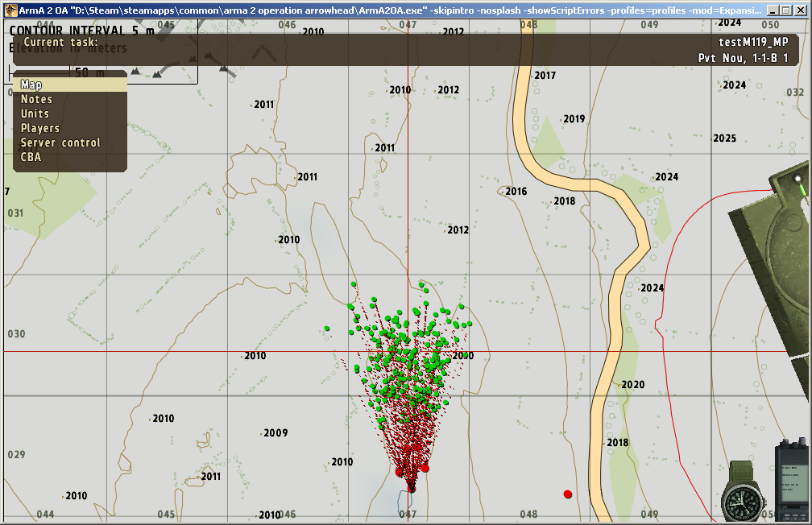The width and height of the screenshot is (812, 525).
Task: Click the elevation label "2009"
Action: 275,433
